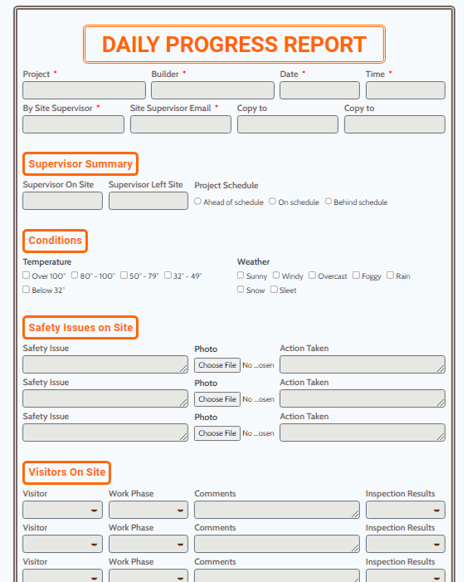Viewport: 464px width, 582px height.
Task: Select the Date input field
Action: pyautogui.click(x=320, y=90)
